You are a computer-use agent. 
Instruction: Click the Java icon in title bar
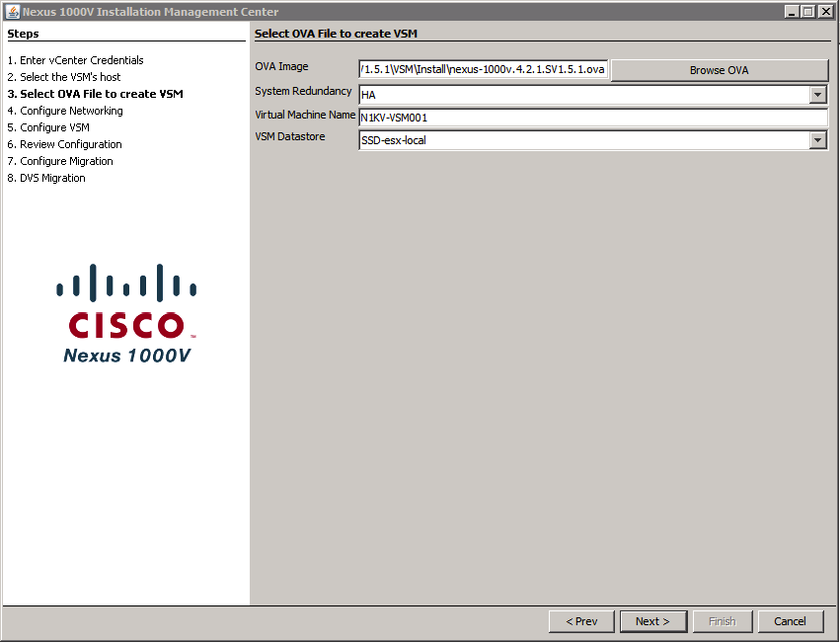pyautogui.click(x=12, y=11)
